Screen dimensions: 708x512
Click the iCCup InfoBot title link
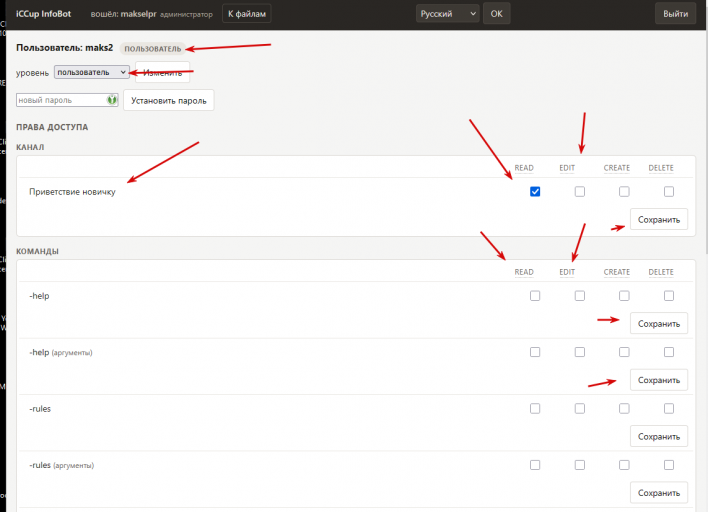click(x=43, y=14)
